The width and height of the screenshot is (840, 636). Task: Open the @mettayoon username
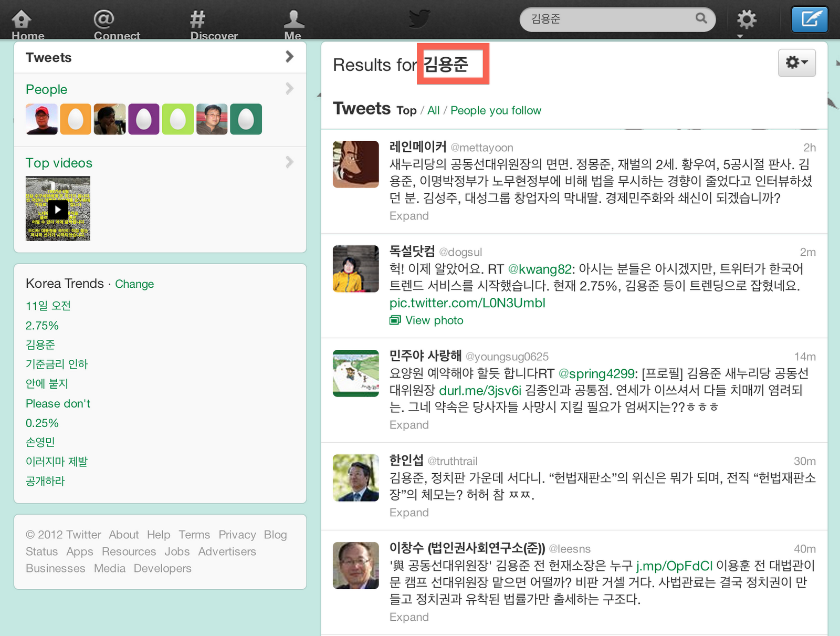[x=482, y=148]
